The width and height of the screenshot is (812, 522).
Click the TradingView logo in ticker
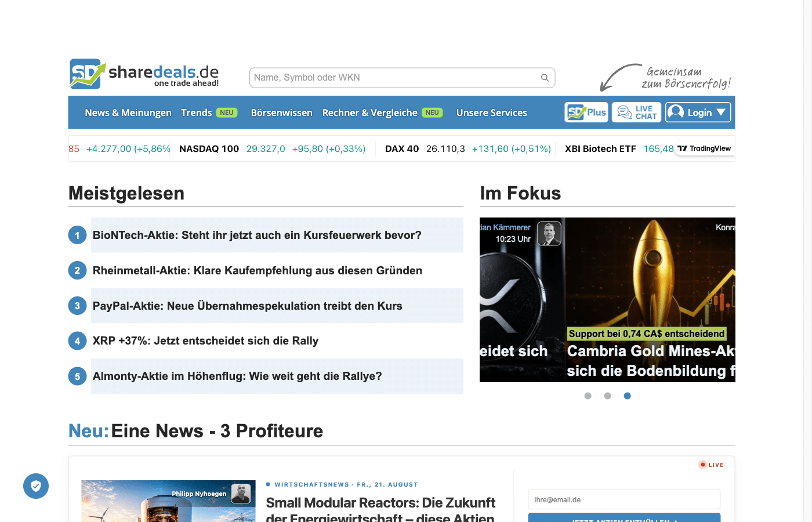704,148
